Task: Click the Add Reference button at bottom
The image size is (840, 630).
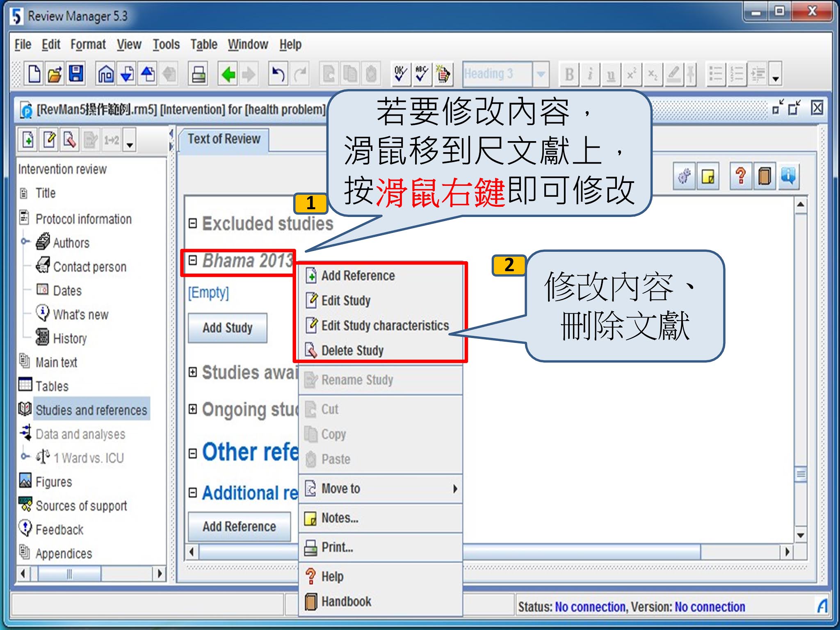Action: click(239, 527)
